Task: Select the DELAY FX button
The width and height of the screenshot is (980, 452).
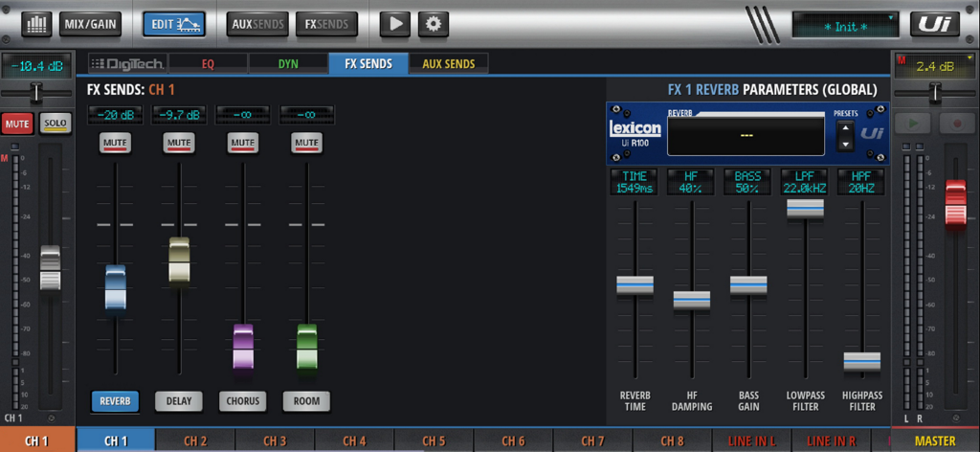Action: pos(179,401)
